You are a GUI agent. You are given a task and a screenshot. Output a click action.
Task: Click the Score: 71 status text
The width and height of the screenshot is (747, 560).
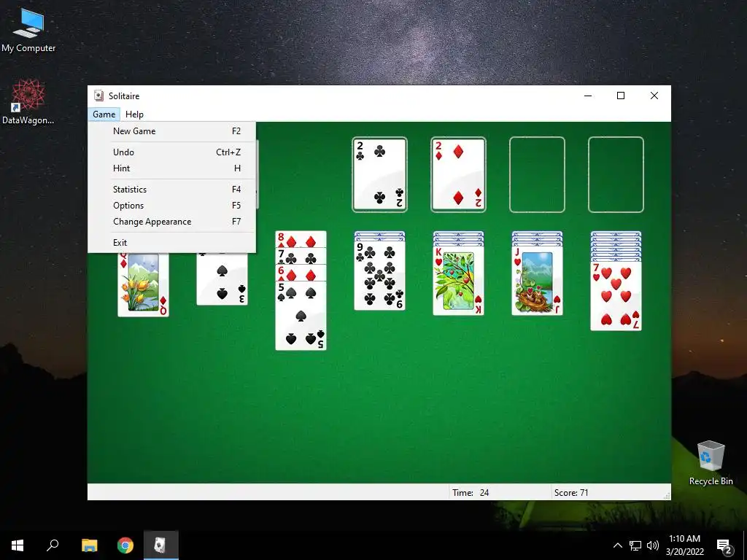[571, 492]
